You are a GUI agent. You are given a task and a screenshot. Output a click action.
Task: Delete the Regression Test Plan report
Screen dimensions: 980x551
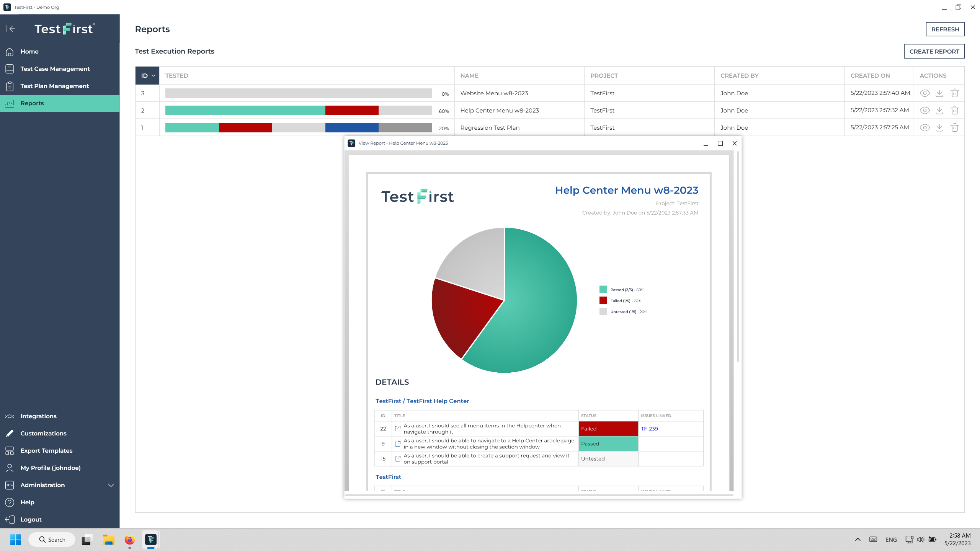[x=954, y=127]
